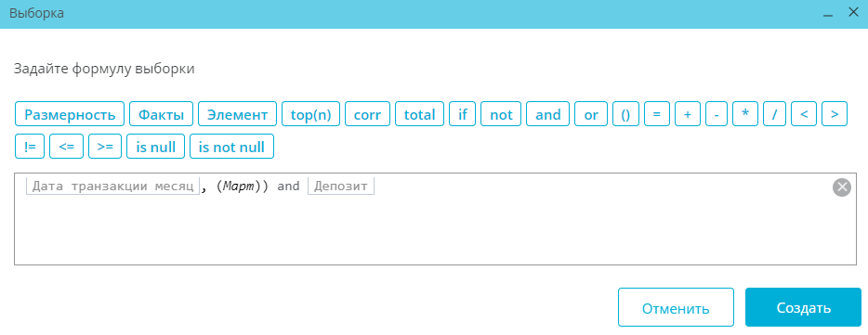868x335 pixels.
Task: Insert the or operator
Action: pyautogui.click(x=591, y=114)
